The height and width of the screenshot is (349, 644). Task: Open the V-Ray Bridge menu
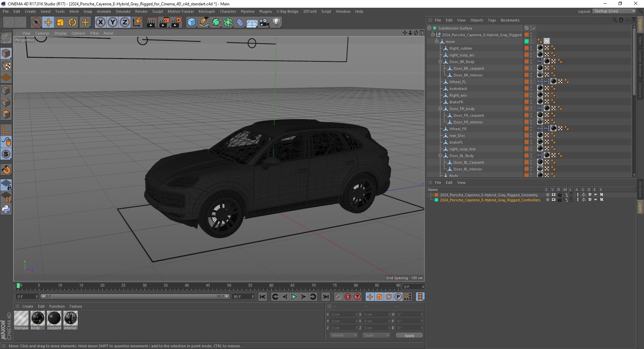(287, 11)
